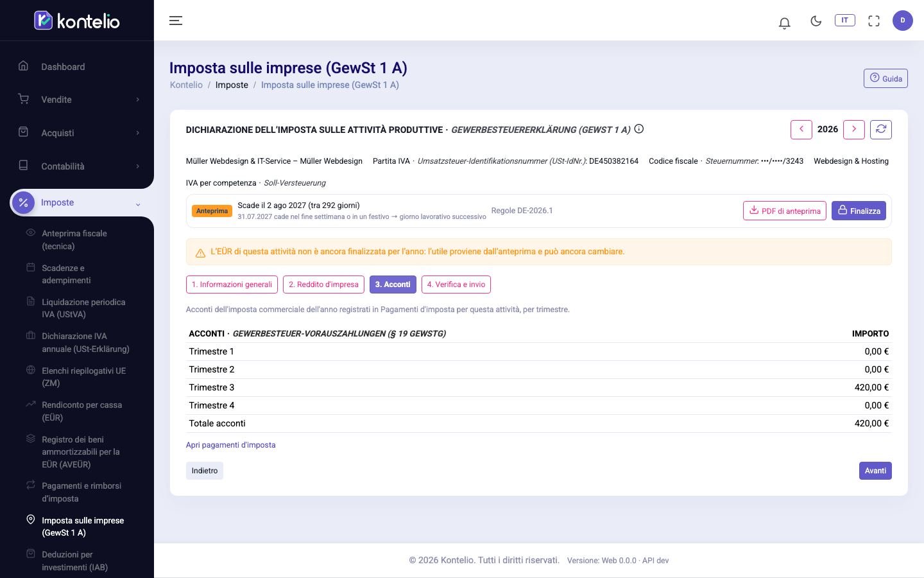
Task: Switch to dark mode moon icon
Action: tap(816, 21)
